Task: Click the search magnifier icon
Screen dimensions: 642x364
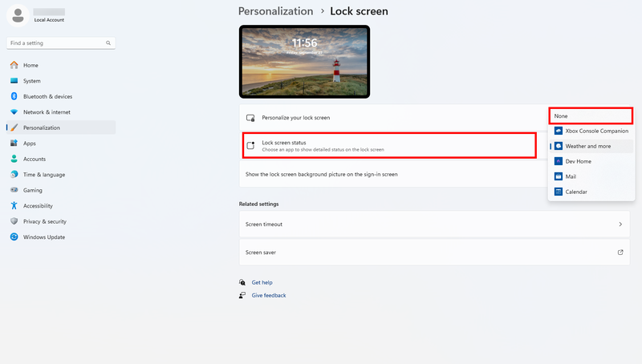Action: (x=108, y=42)
